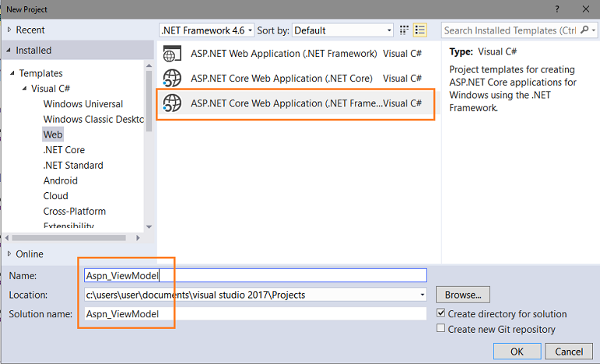
Task: Open the .NET Framework 4.6 version dropdown
Action: point(207,30)
